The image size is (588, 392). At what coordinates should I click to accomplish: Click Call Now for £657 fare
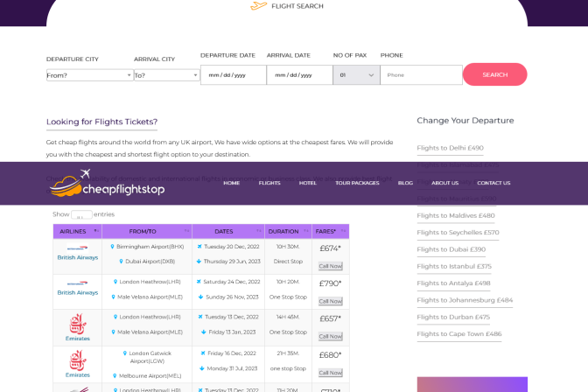tap(331, 337)
